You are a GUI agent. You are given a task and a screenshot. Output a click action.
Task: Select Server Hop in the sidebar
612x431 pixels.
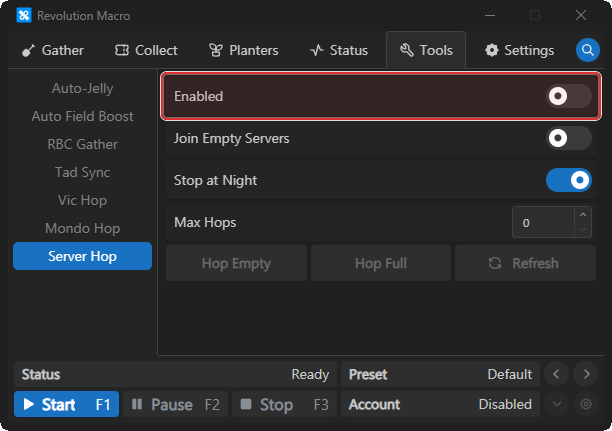coord(82,256)
